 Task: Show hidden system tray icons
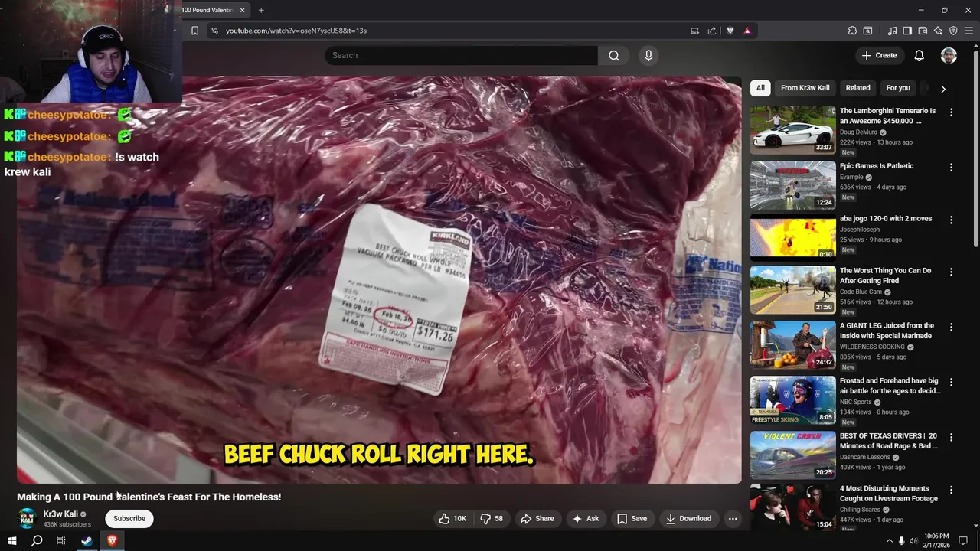(889, 541)
